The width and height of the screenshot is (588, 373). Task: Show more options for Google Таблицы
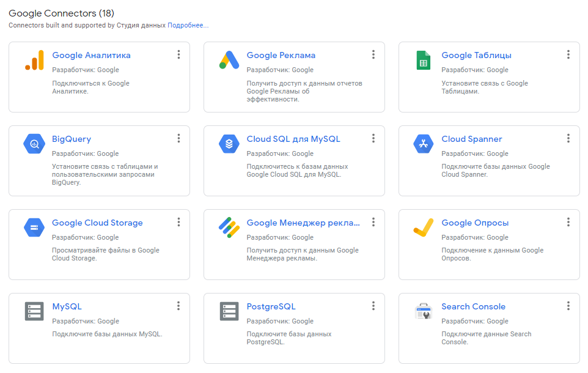pyautogui.click(x=568, y=55)
